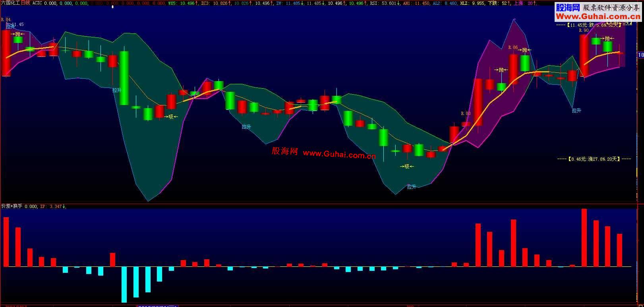The image size is (644, 307).
Task: Select the tall green candlestick
Action: click(124, 78)
